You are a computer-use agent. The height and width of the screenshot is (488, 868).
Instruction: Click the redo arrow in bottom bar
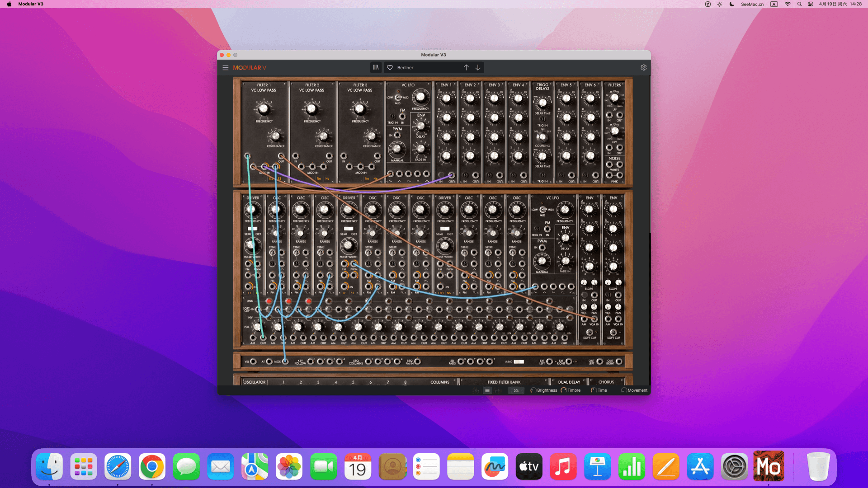[497, 390]
